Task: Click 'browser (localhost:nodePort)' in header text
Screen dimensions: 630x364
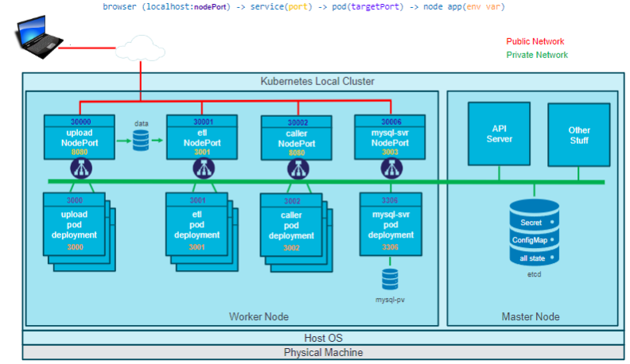Action: pos(166,7)
